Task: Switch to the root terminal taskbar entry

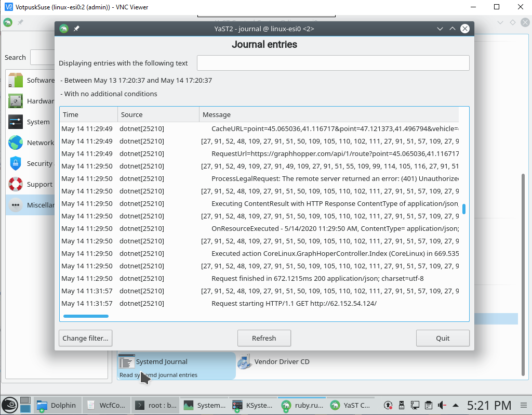Action: click(x=156, y=405)
